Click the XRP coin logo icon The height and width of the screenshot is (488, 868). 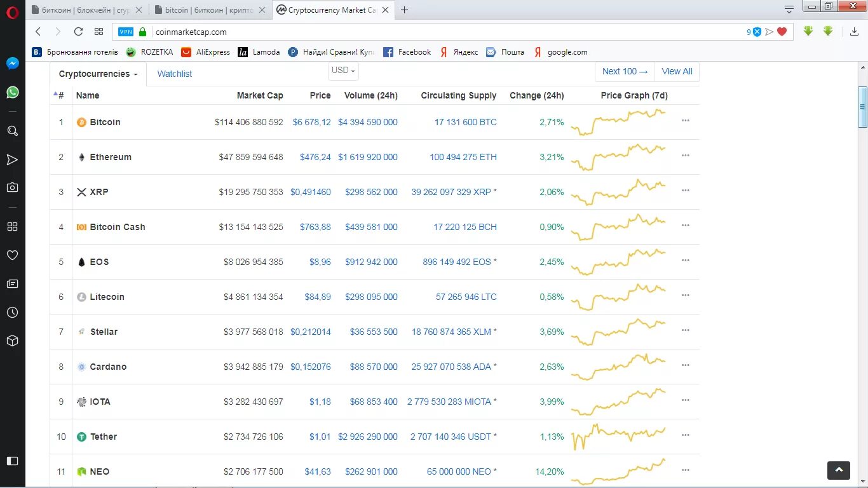coord(81,192)
